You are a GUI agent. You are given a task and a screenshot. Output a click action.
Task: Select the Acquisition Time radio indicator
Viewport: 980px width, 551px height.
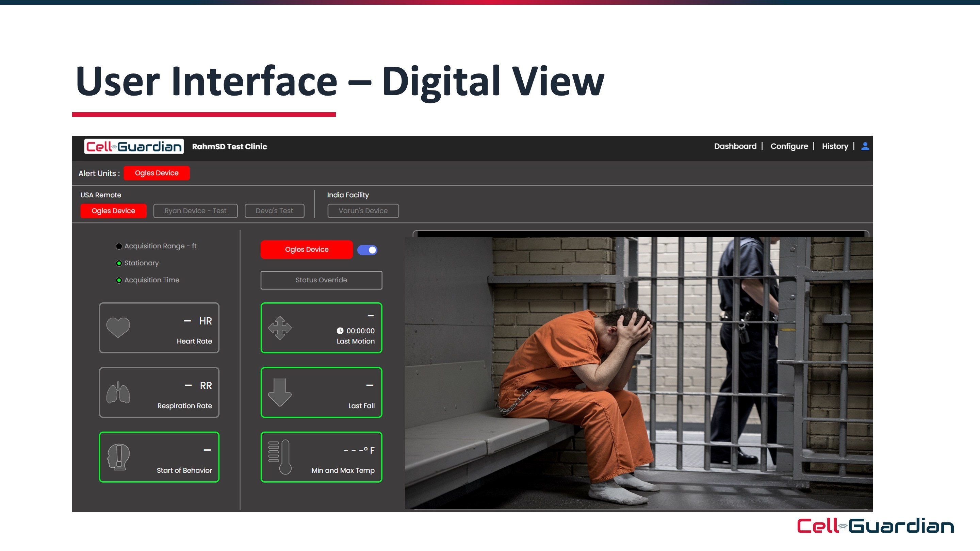(119, 280)
